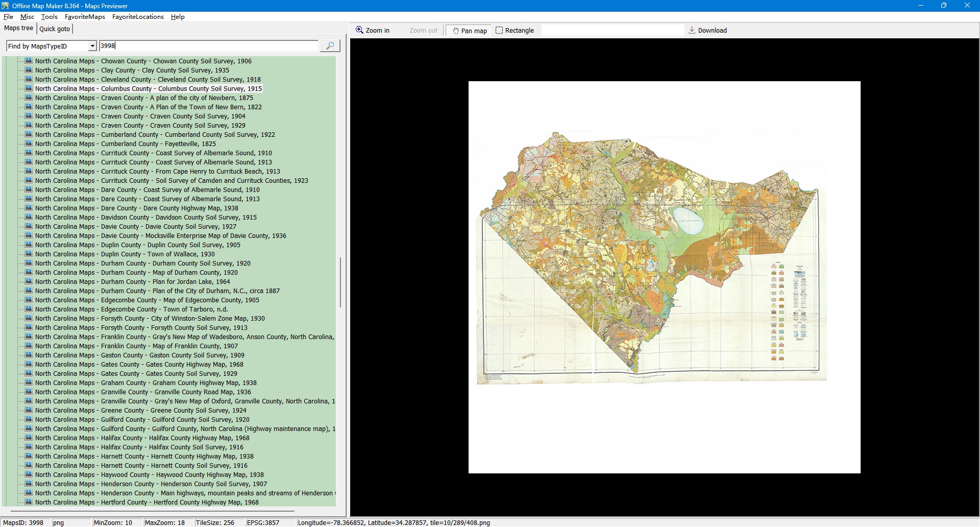Select the Zoom in tool
Viewport: 980px width, 527px height.
pyautogui.click(x=373, y=31)
